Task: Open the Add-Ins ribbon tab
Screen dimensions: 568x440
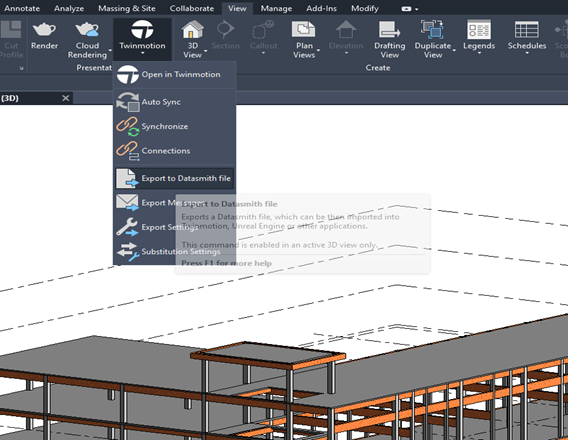Action: 321,8
